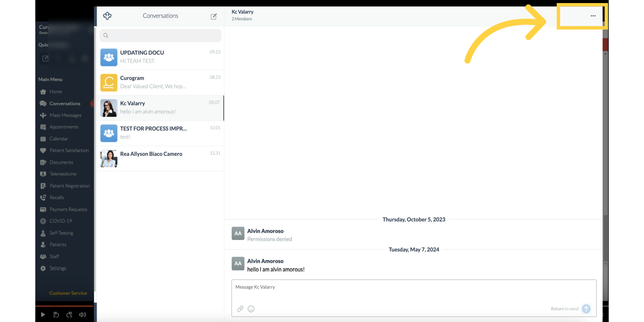
Task: Click the AA avatar beside hello message
Action: 238,263
